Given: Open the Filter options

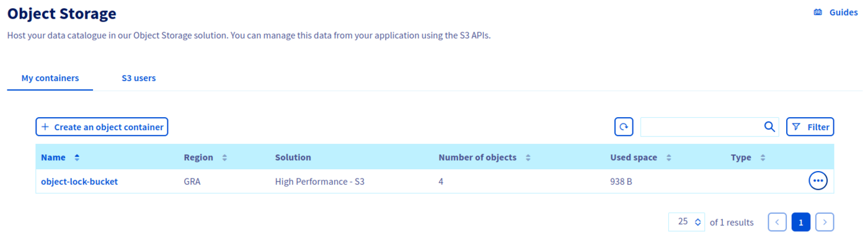Looking at the screenshot, I should click(x=810, y=127).
